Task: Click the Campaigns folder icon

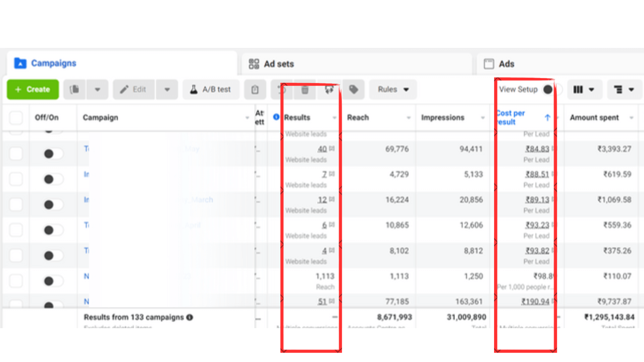Action: [x=20, y=63]
